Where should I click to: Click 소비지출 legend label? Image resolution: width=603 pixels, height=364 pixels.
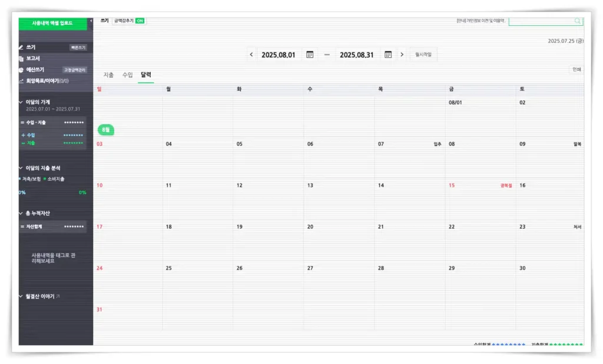click(56, 179)
